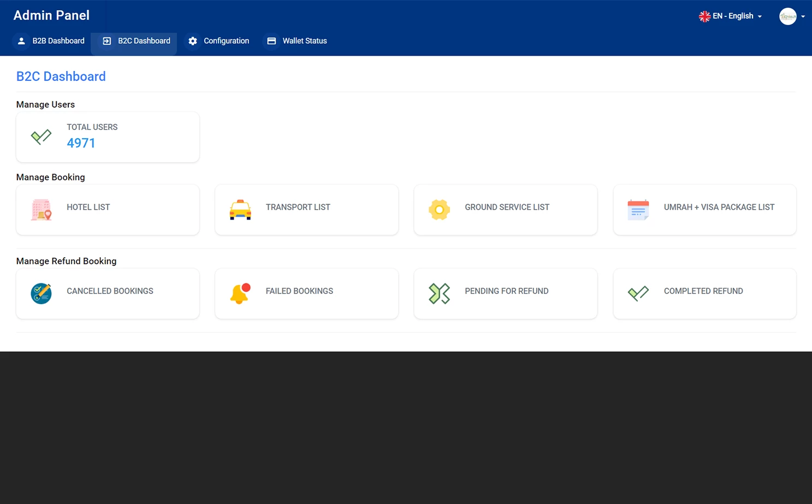Click the UK flag icon in the header
Image resolution: width=812 pixels, height=504 pixels.
coord(704,16)
